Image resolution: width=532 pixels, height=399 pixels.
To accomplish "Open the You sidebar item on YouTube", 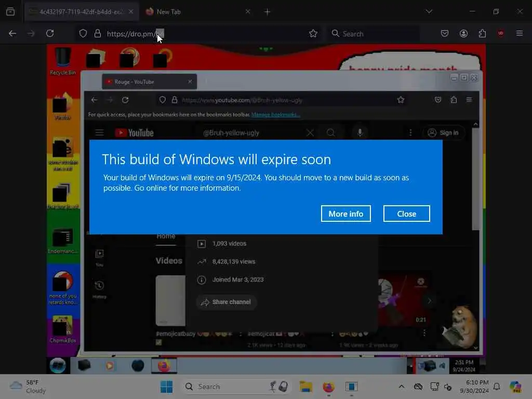I will pyautogui.click(x=99, y=258).
